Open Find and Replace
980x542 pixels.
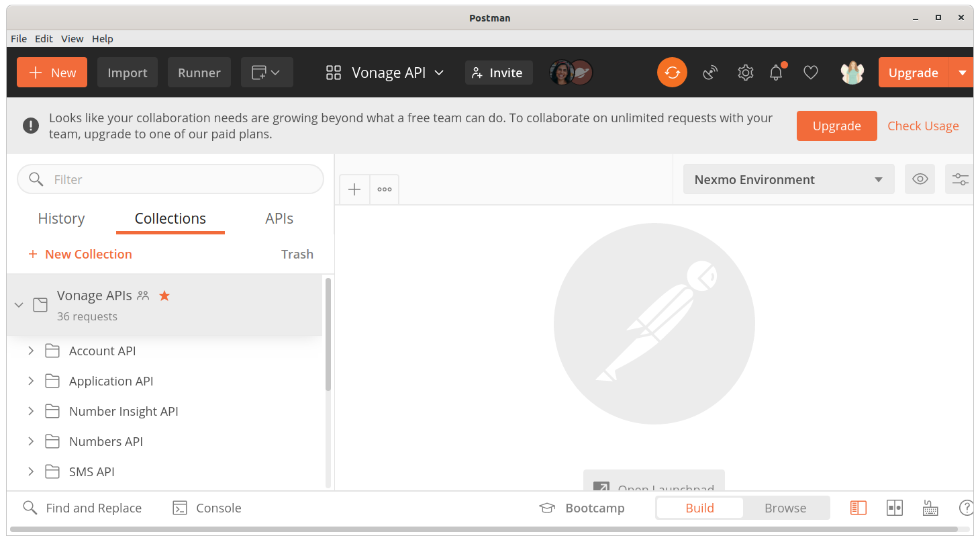click(82, 508)
